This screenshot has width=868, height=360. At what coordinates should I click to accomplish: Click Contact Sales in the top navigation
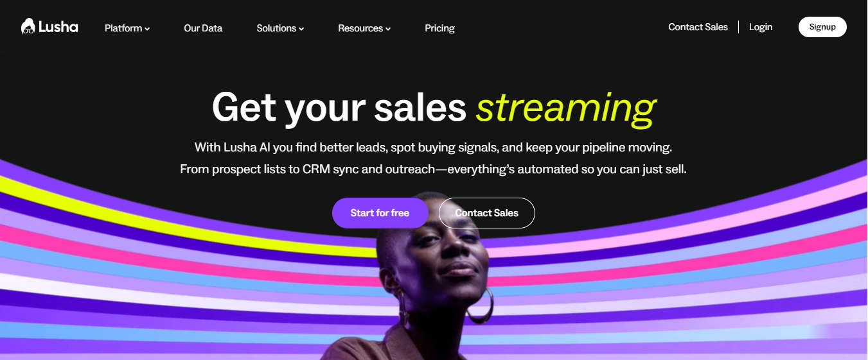coord(698,27)
